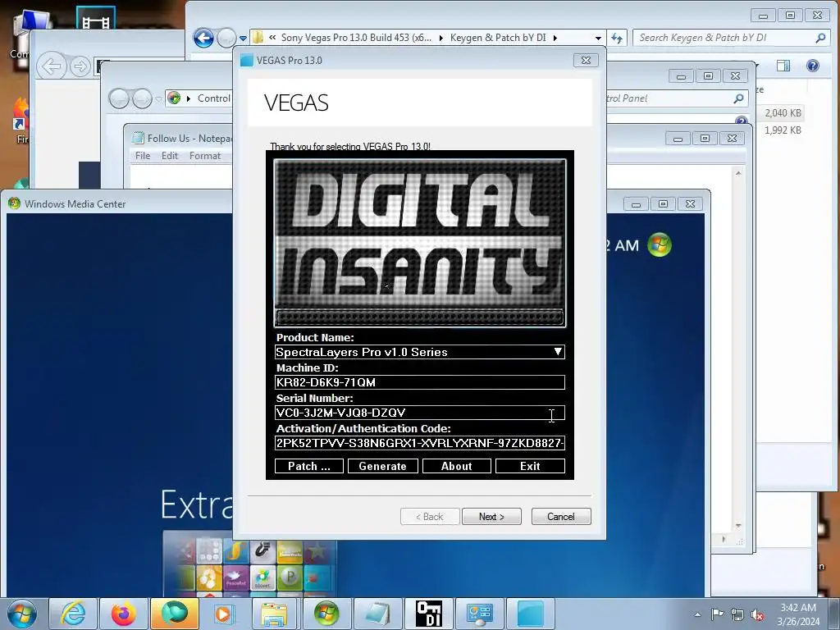Viewport: 840px width, 630px height.
Task: Open recent pages dropdown in Explorer
Action: (x=243, y=39)
